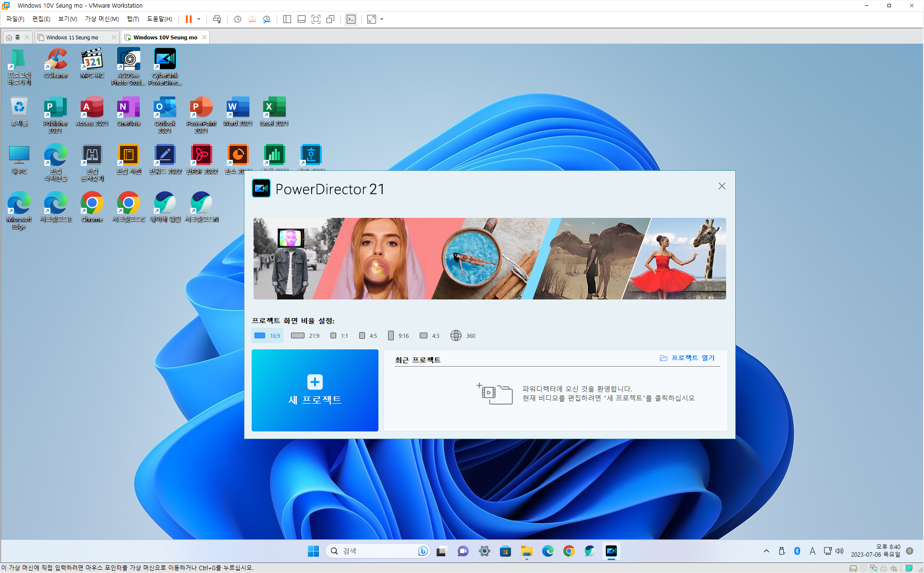Screen dimensions: 924x573
Task: Show hidden tray icons chevron
Action: [766, 551]
